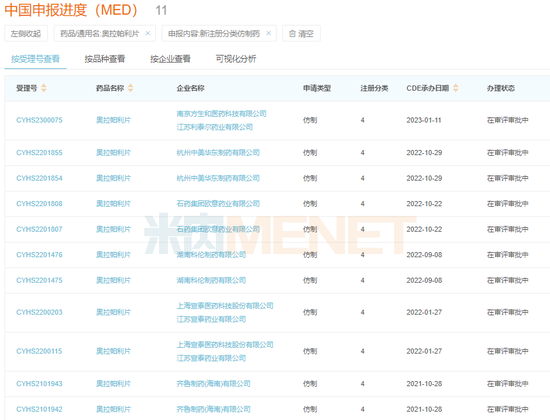Select 仿制 type in CYHS2201854 row

click(x=310, y=178)
